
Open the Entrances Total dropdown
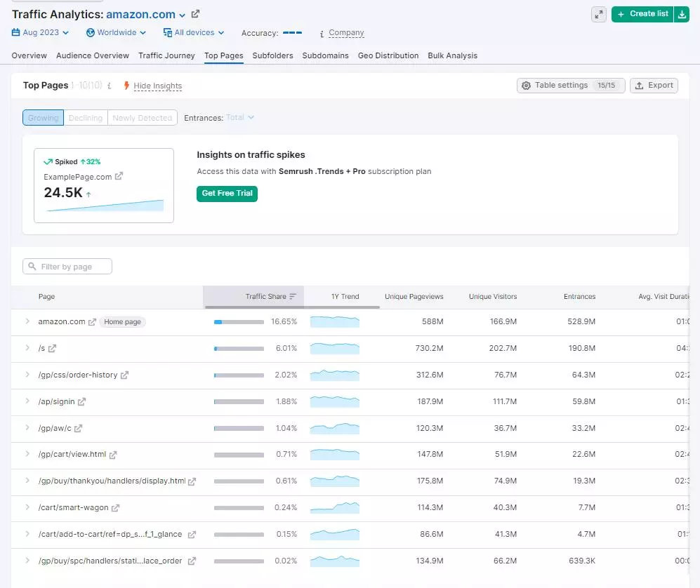(x=239, y=117)
